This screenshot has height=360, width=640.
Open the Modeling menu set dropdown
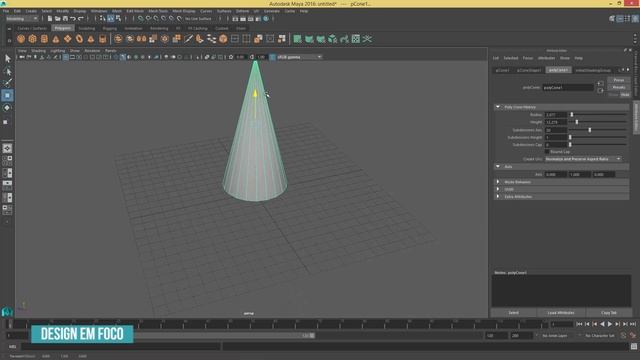click(x=22, y=19)
